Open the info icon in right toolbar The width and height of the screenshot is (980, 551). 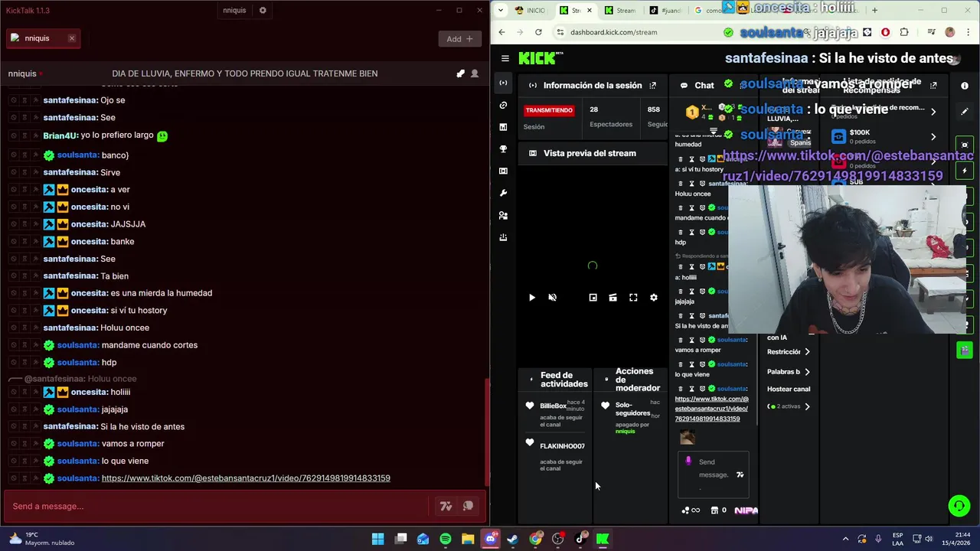pos(965,86)
